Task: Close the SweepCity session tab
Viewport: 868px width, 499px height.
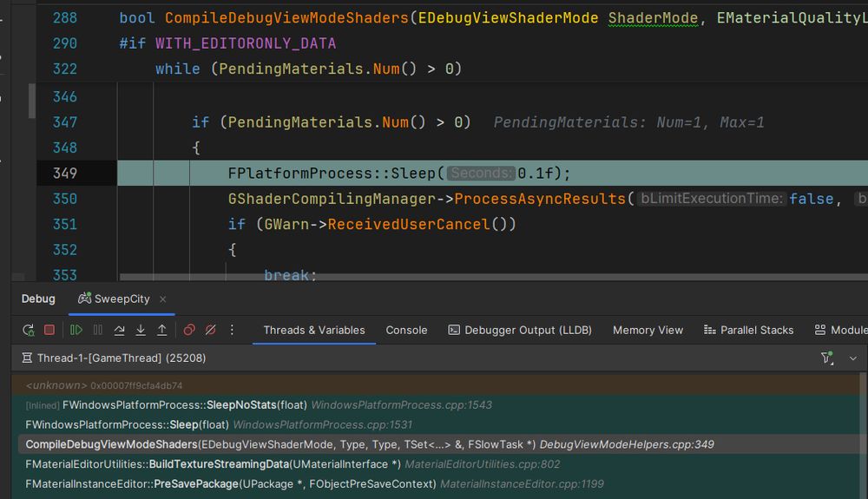Action: pos(163,299)
